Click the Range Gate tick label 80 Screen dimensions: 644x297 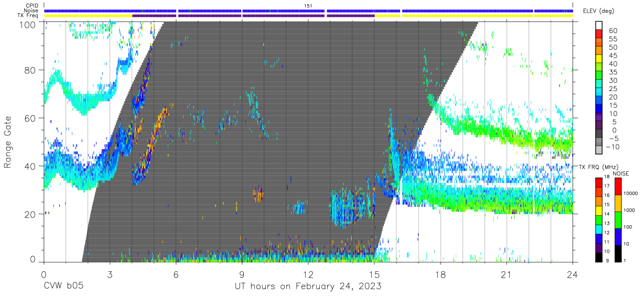(30, 70)
